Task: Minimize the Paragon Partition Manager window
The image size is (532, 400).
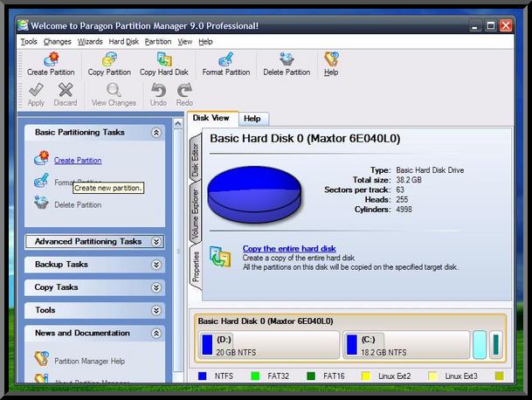Action: point(474,26)
